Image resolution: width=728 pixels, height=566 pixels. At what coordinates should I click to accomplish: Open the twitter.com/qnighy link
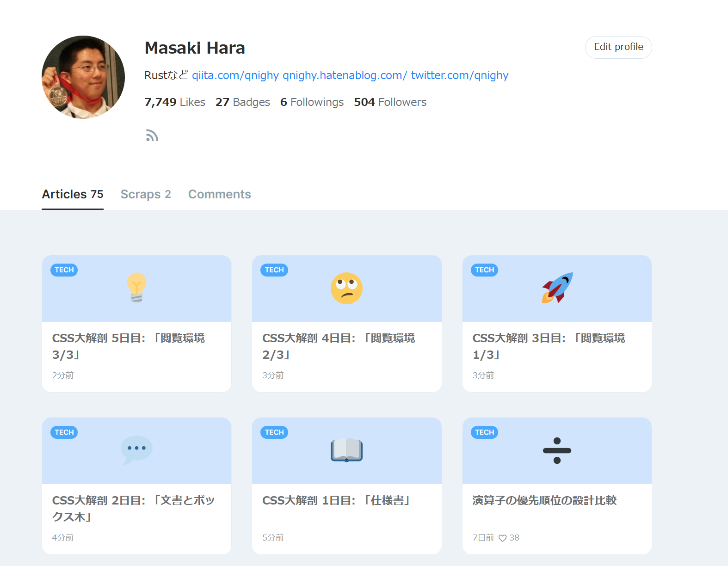pos(459,75)
